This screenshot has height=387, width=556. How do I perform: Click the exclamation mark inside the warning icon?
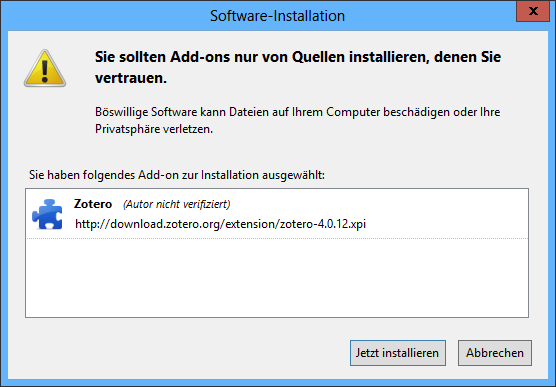45,71
